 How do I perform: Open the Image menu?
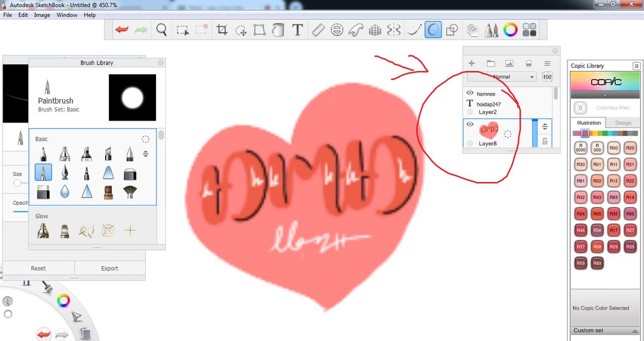(42, 15)
